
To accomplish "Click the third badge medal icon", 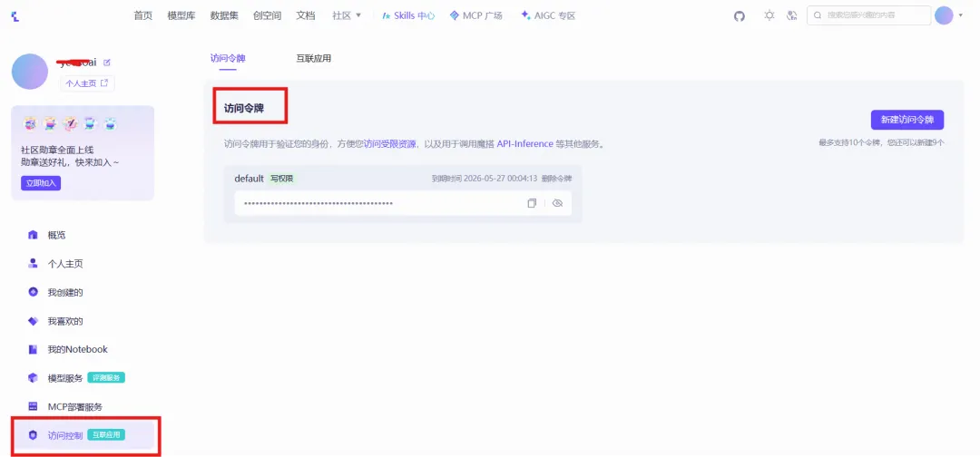I will (x=70, y=124).
